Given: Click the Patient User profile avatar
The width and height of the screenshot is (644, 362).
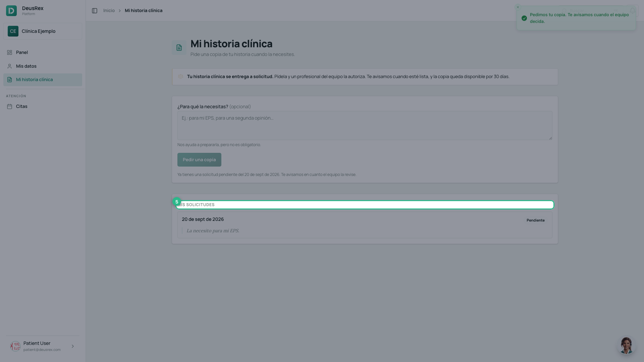Looking at the screenshot, I should tap(15, 346).
